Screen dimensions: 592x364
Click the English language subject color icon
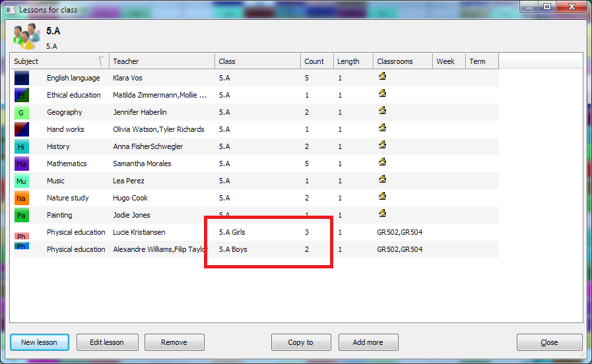tap(21, 78)
